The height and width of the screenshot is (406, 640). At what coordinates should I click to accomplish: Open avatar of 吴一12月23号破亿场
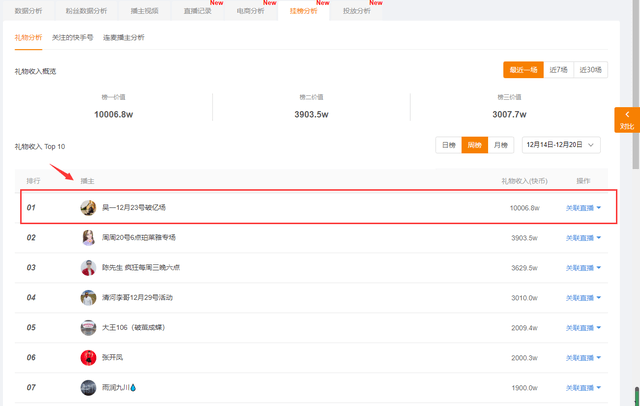[88, 208]
